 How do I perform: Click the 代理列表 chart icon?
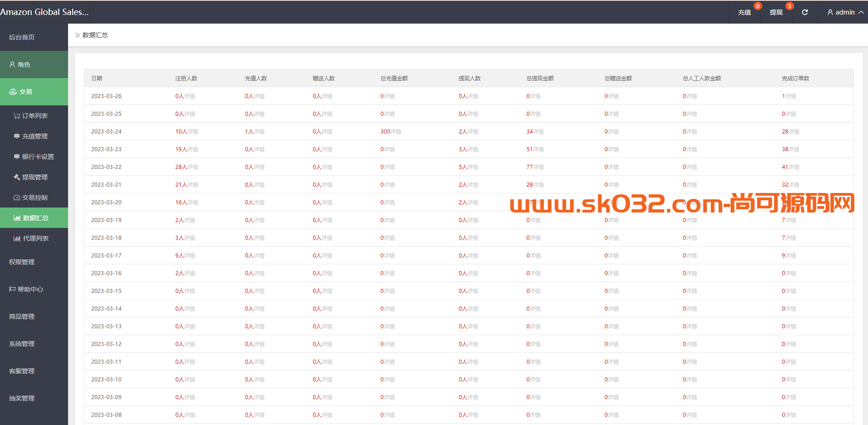click(x=17, y=238)
